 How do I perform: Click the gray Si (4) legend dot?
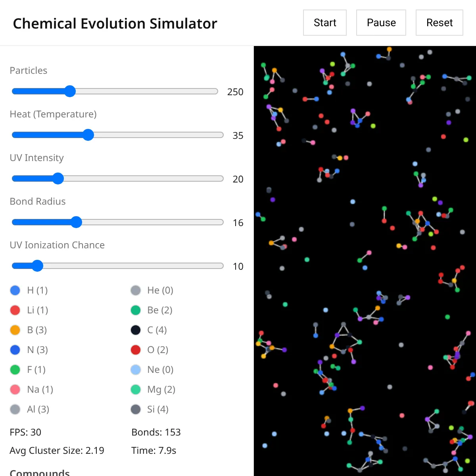click(x=136, y=409)
